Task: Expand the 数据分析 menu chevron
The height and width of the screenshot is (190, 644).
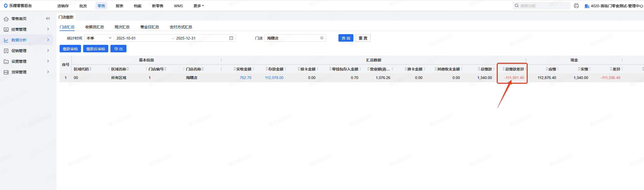Action: [x=48, y=40]
